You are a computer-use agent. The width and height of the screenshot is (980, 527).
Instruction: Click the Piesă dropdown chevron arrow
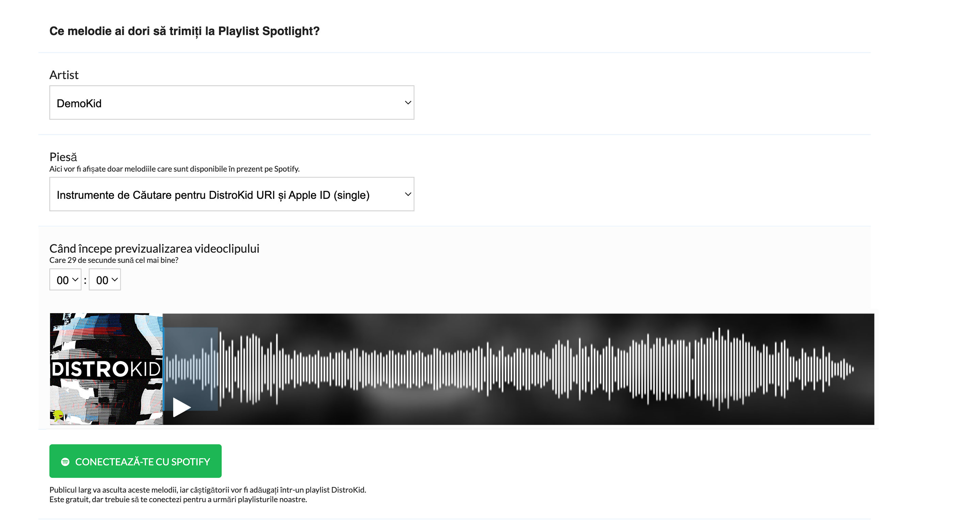408,194
